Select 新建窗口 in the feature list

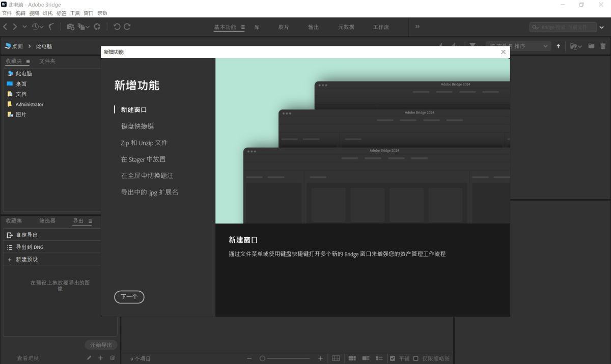click(134, 109)
